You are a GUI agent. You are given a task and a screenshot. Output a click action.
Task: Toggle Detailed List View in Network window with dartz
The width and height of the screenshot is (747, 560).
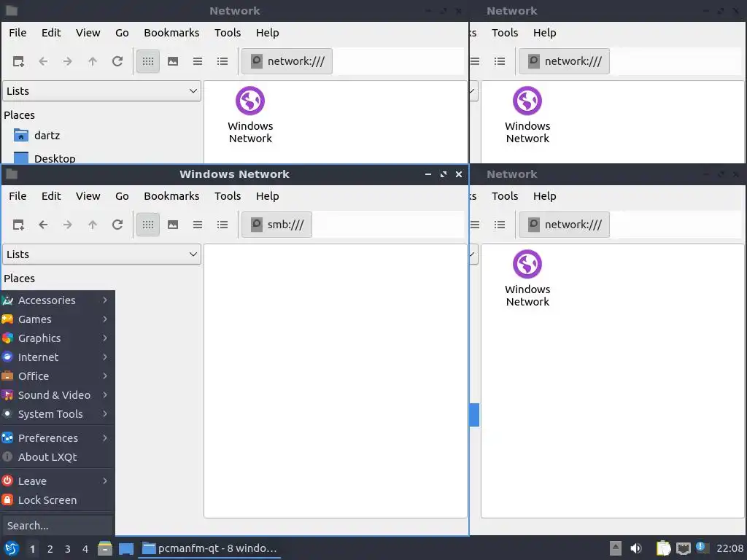pos(222,61)
